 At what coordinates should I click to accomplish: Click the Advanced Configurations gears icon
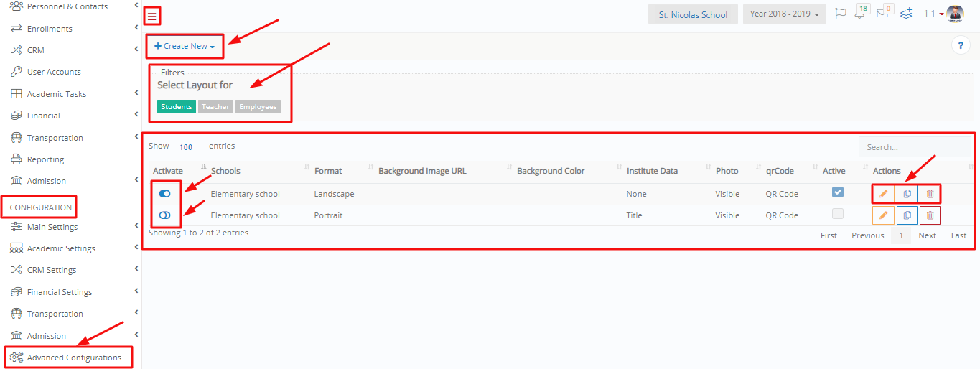(16, 358)
